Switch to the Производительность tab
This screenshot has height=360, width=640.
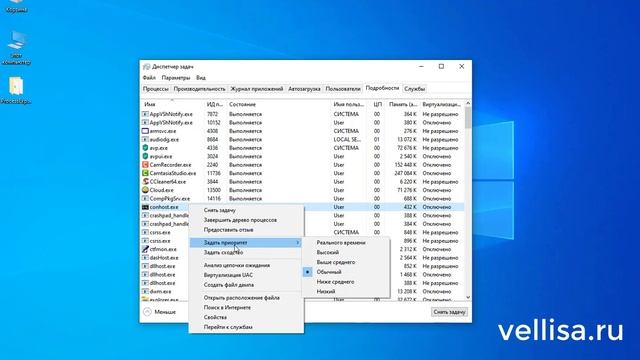199,89
